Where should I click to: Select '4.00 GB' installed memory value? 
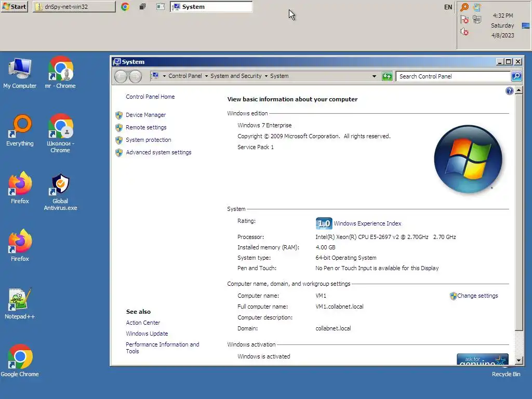(325, 247)
